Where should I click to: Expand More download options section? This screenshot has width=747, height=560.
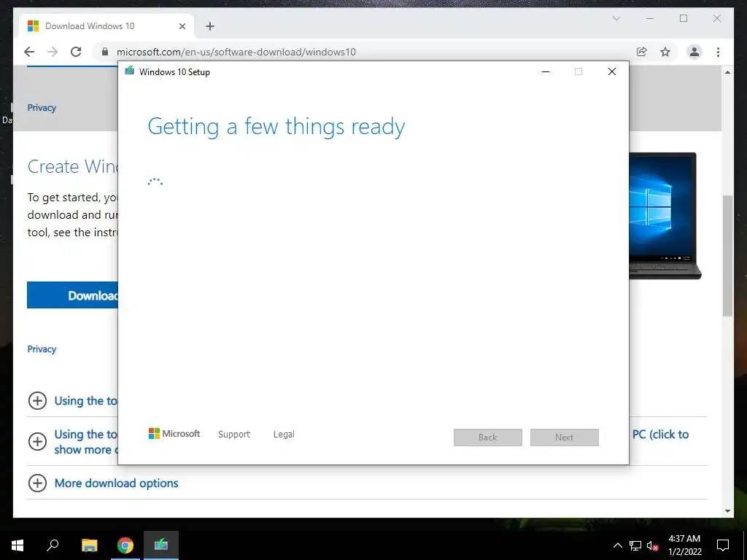click(x=37, y=483)
